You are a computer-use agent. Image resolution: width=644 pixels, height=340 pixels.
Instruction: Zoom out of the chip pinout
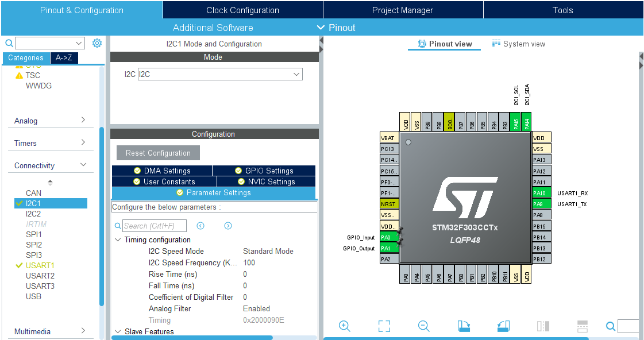coord(424,326)
